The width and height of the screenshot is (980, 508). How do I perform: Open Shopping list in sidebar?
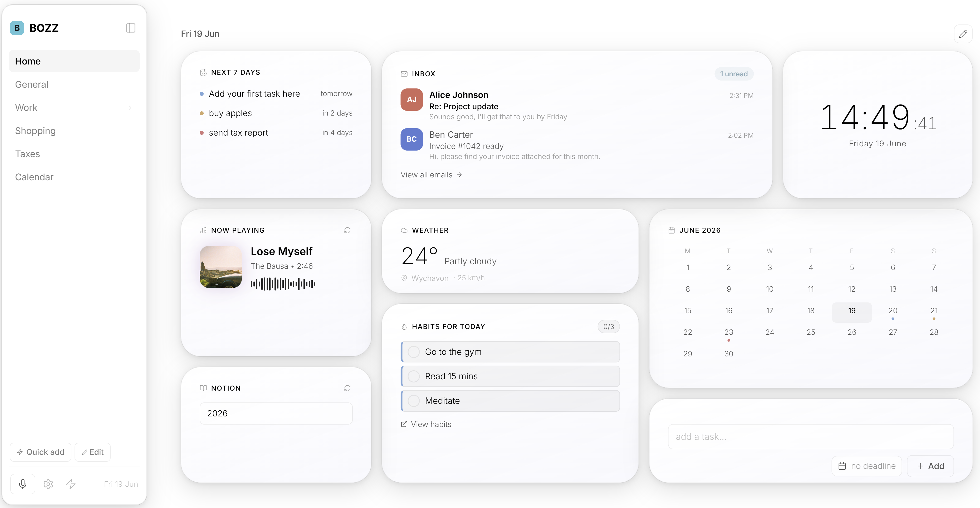[74, 131]
